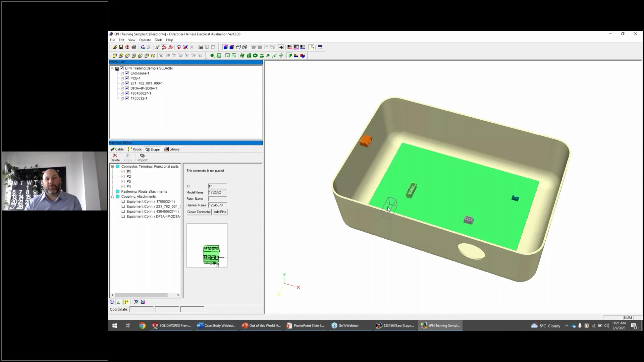Open the Edit menu

point(121,40)
